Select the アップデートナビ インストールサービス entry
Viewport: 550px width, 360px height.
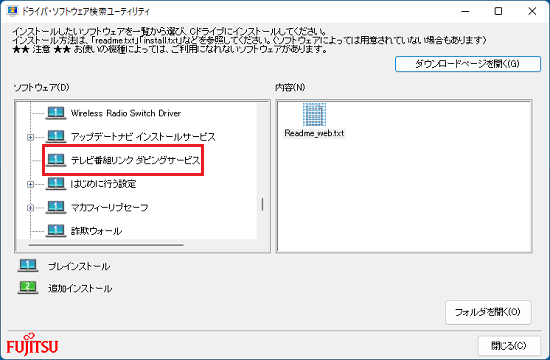[143, 137]
